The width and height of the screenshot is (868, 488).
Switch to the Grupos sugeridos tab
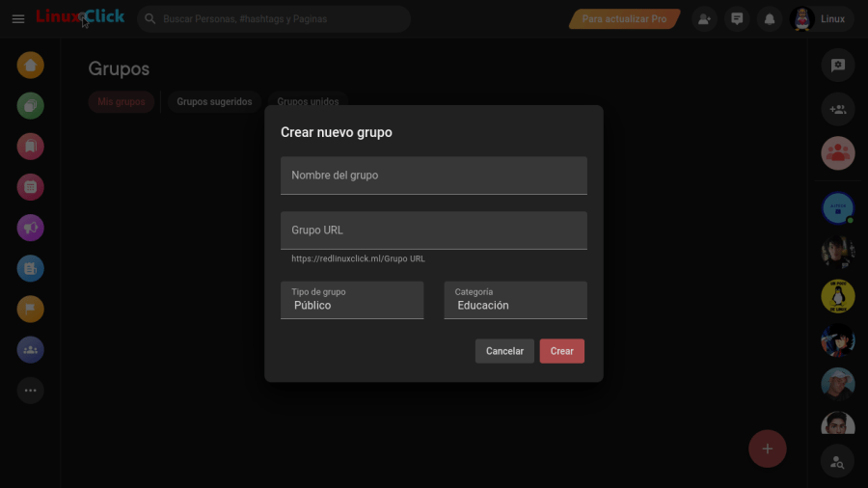coord(214,101)
